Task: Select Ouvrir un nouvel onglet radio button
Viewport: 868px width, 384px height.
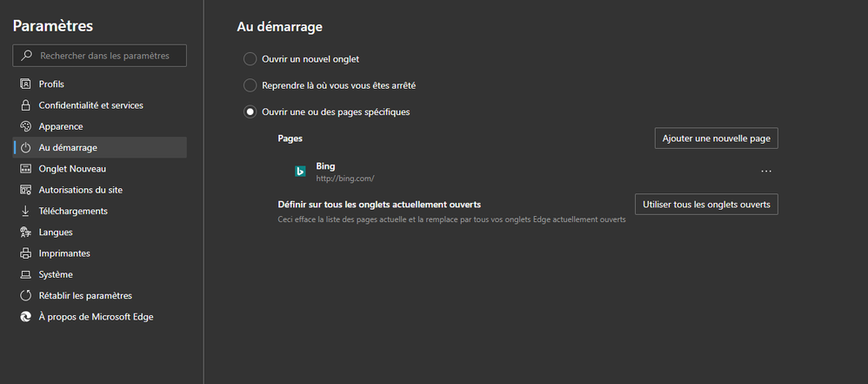Action: point(250,58)
